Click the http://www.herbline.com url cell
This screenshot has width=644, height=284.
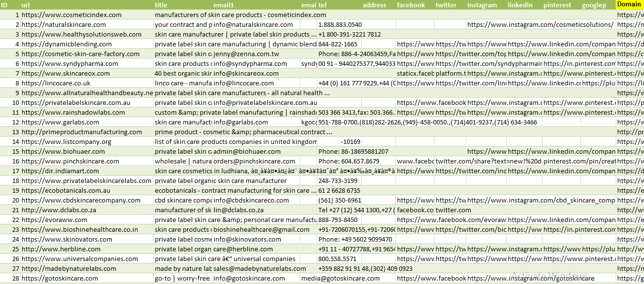tap(87, 249)
